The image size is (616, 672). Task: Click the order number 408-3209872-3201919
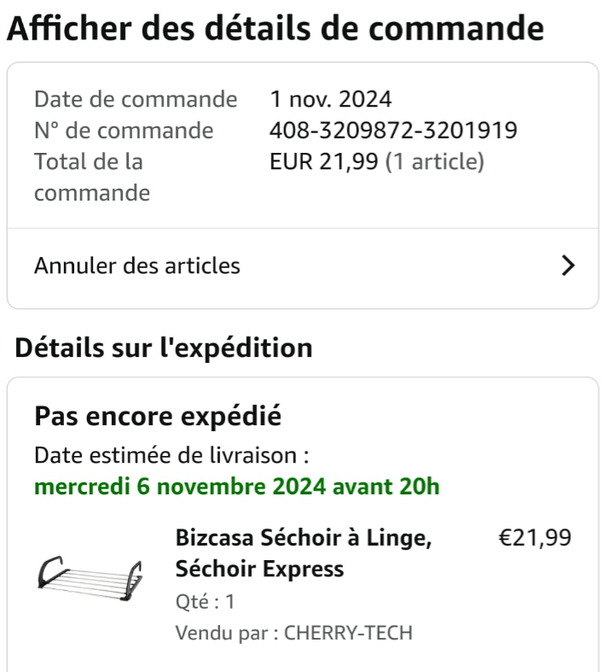click(x=393, y=131)
